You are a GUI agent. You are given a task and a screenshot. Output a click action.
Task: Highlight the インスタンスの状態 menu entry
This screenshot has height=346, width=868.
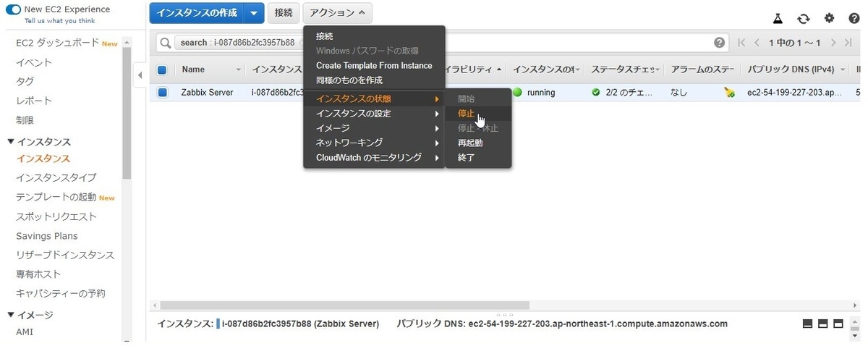pyautogui.click(x=375, y=98)
